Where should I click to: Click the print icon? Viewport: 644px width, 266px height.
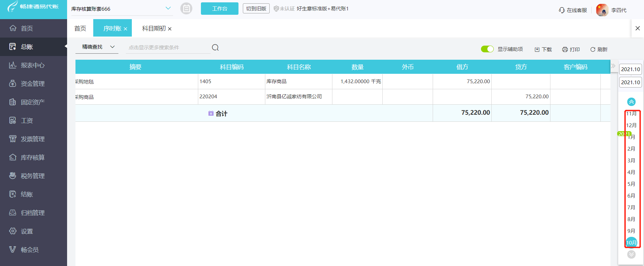tap(565, 50)
